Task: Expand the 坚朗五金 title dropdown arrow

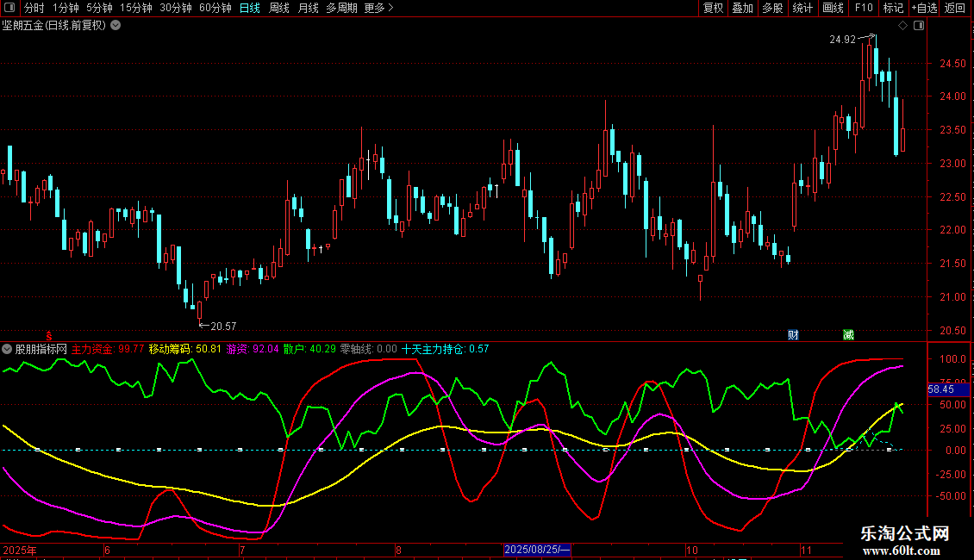Action: click(x=116, y=25)
